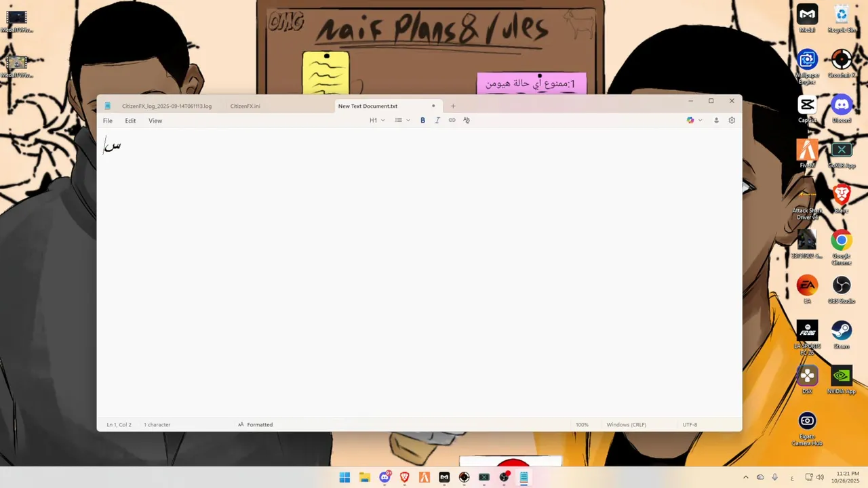Image resolution: width=868 pixels, height=488 pixels.
Task: Click the 100% zoom level indicator
Action: tap(582, 425)
